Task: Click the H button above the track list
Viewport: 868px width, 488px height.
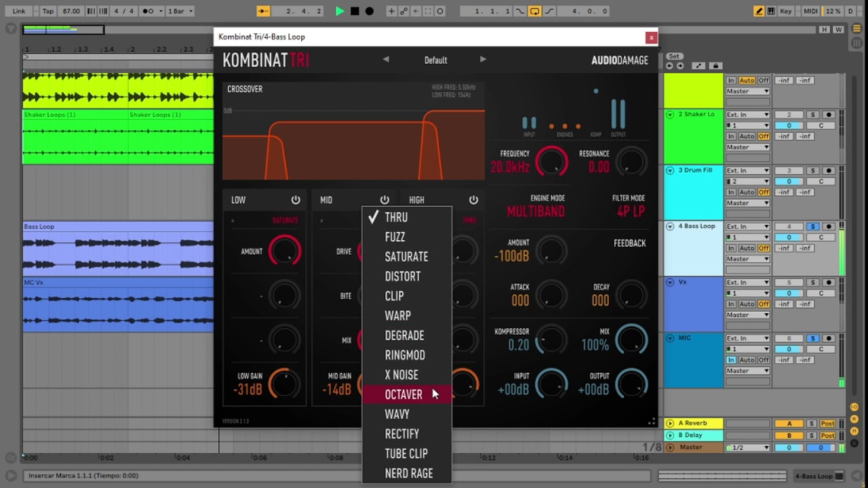Action: coord(825,29)
